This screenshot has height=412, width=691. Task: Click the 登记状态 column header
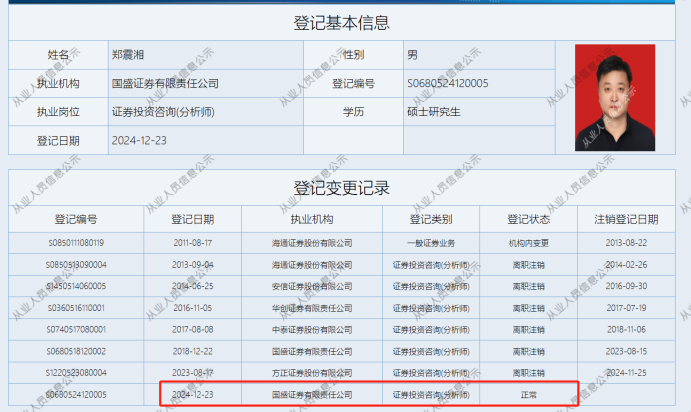528,219
